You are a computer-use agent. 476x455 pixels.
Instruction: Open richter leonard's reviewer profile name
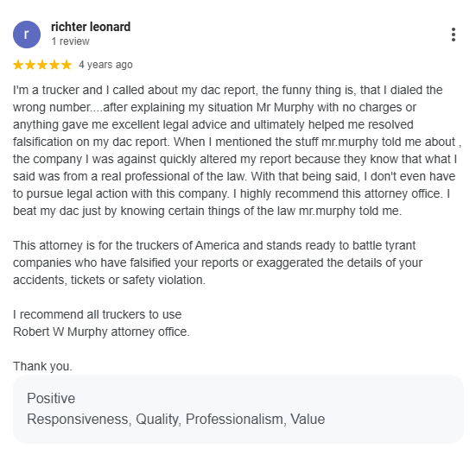[x=91, y=27]
